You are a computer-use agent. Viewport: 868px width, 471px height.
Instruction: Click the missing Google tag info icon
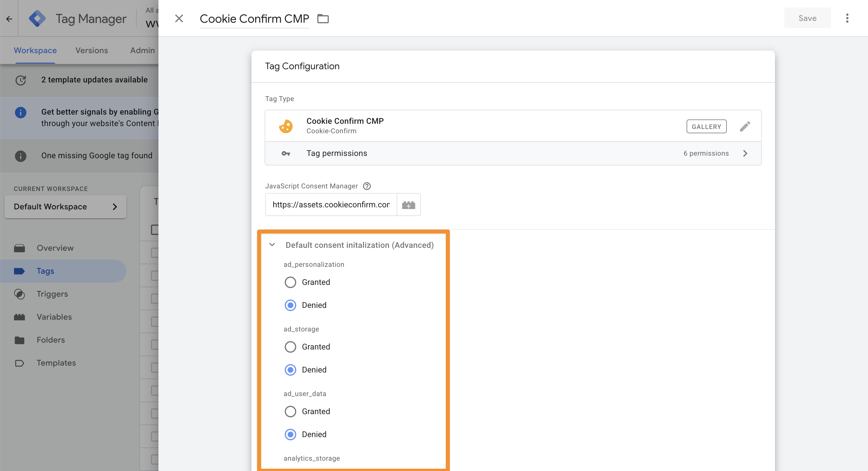pos(21,156)
